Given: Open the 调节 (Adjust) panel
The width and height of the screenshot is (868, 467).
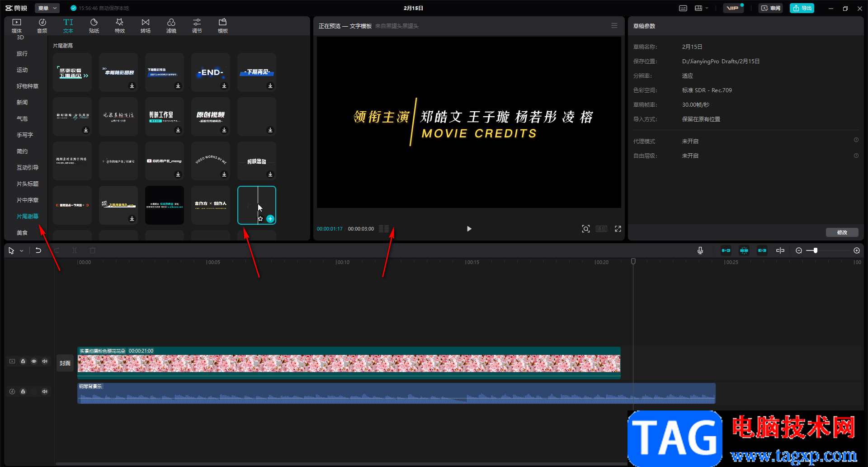Looking at the screenshot, I should 197,26.
